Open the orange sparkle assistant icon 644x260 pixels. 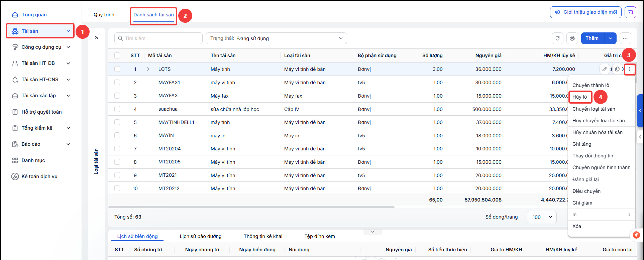pyautogui.click(x=636, y=235)
